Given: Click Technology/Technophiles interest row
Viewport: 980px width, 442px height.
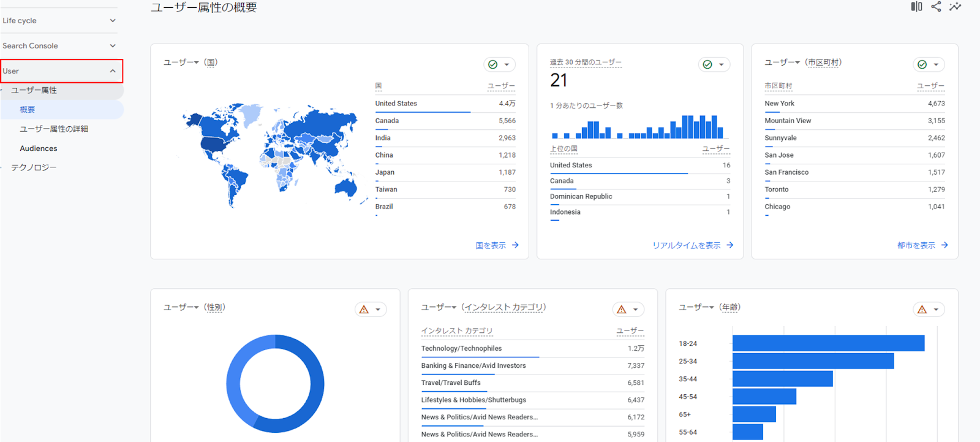Looking at the screenshot, I should (532, 348).
